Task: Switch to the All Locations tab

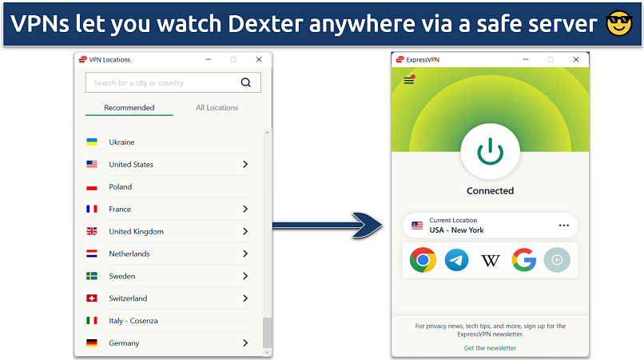Action: pos(217,107)
